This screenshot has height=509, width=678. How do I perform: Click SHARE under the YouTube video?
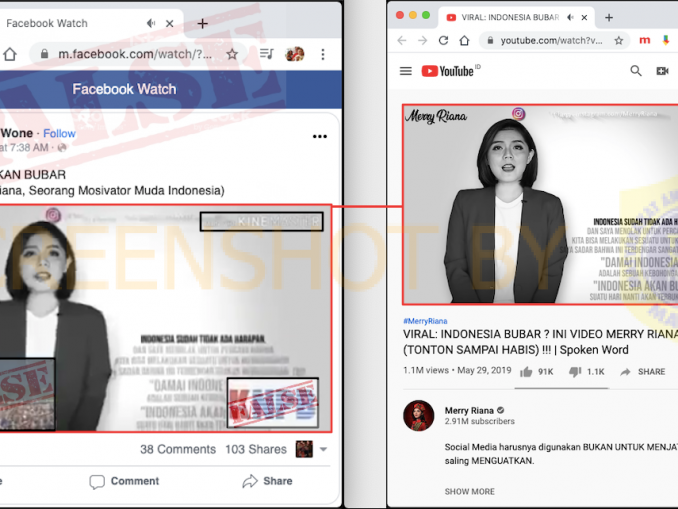pos(643,372)
